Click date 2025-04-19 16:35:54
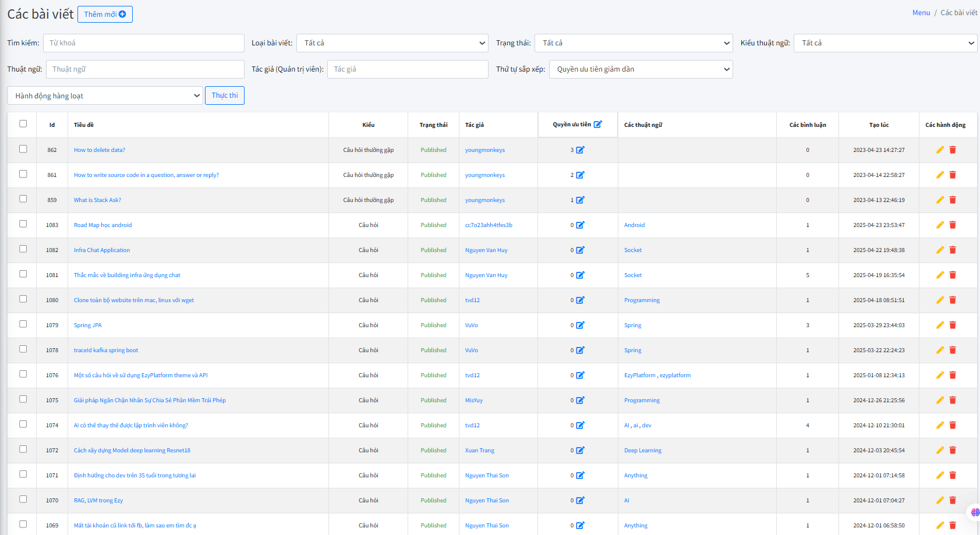This screenshot has height=535, width=980. pyautogui.click(x=879, y=275)
